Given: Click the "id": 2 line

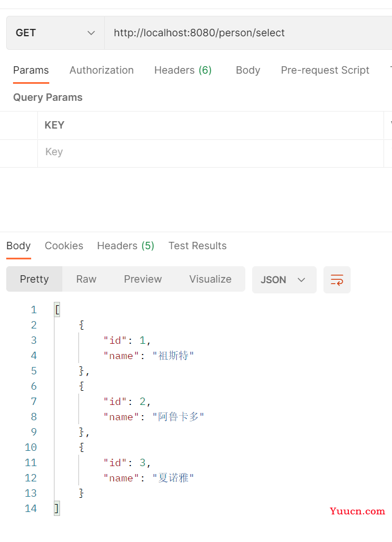Looking at the screenshot, I should [x=127, y=402].
